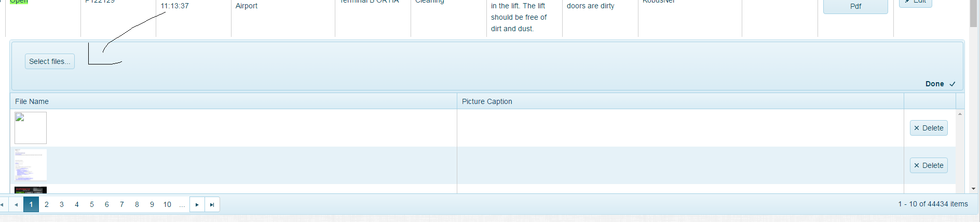
Task: Go to page 5
Action: [92, 205]
